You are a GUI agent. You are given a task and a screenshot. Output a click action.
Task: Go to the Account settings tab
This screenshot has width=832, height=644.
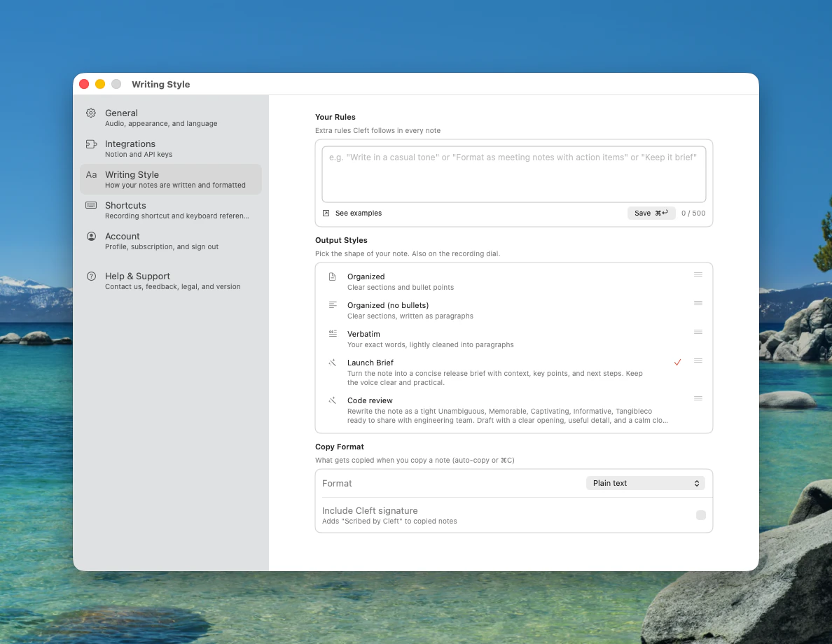171,241
